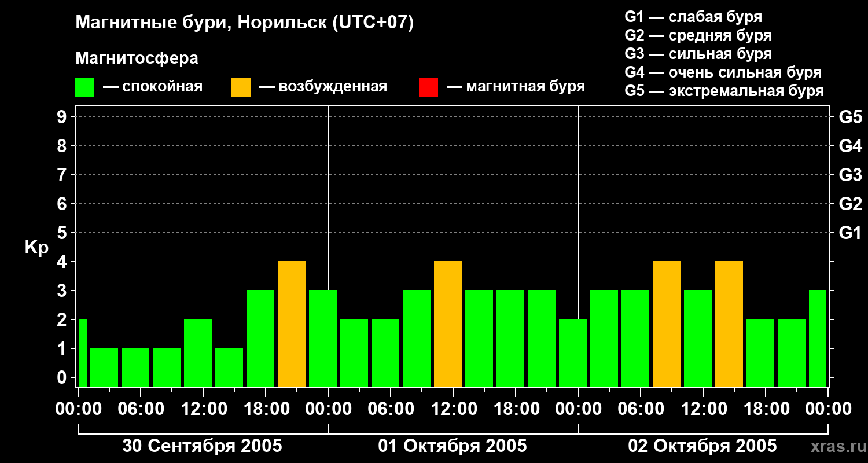Viewport: 868px width, 463px height.
Task: Click the first 00:00 label at the chart start
Action: tap(78, 409)
